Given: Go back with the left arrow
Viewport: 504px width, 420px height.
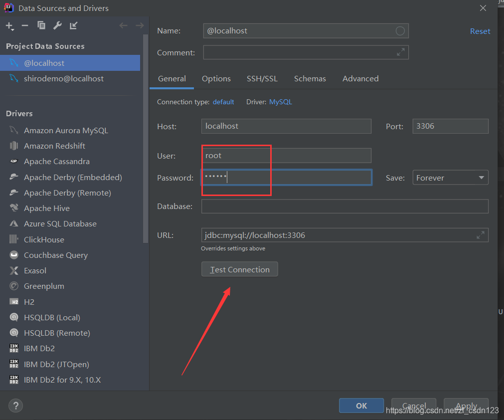Looking at the screenshot, I should point(123,25).
